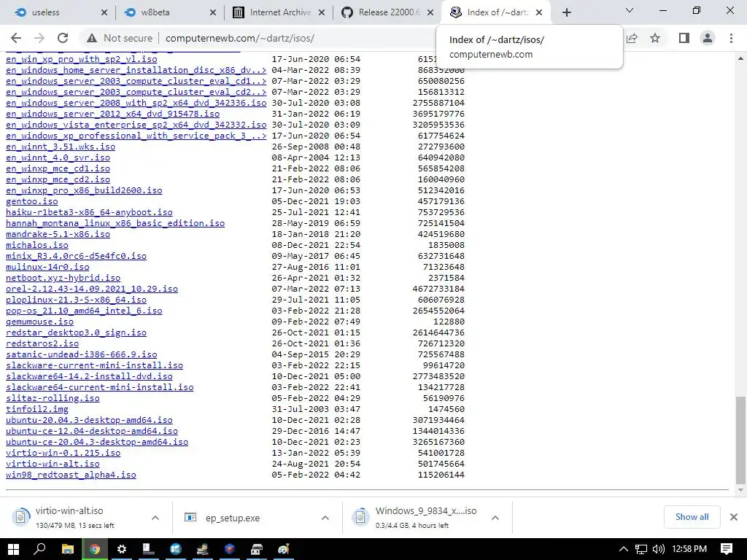Switch to the Internet Archive tab
Image resolution: width=747 pixels, height=560 pixels.
point(277,12)
